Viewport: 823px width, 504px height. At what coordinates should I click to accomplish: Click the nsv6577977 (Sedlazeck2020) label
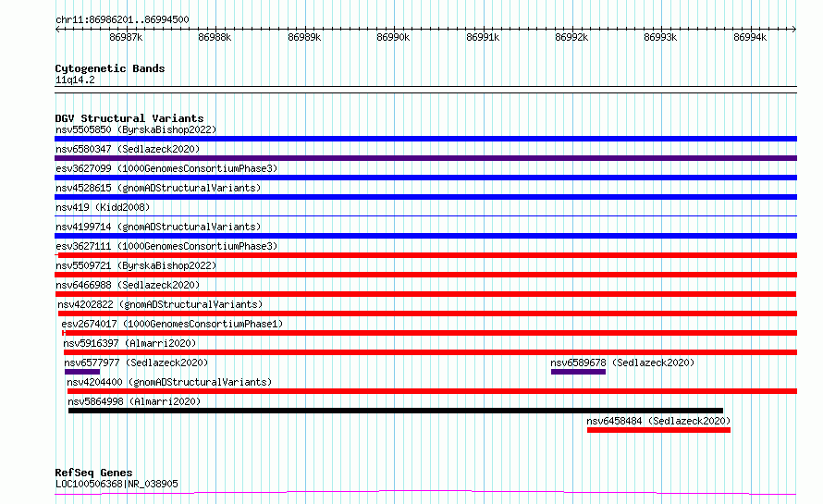pyautogui.click(x=136, y=363)
